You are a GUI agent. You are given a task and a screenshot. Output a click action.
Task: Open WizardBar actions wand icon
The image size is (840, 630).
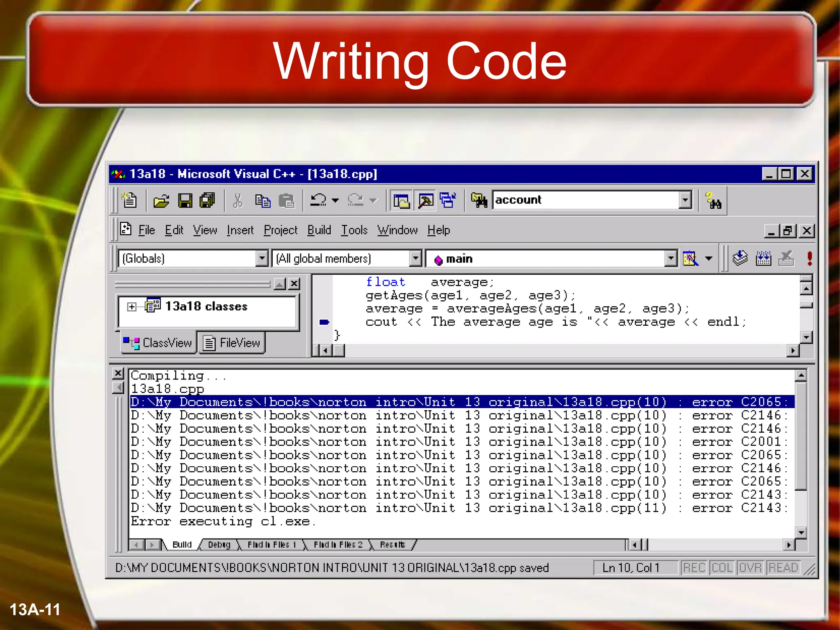click(691, 258)
